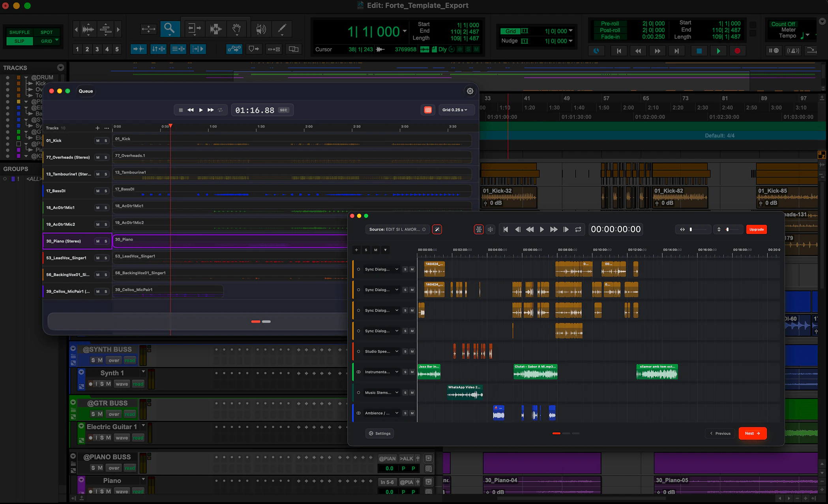Image resolution: width=828 pixels, height=504 pixels.
Task: Solo the Studio Spee... track
Action: tap(405, 351)
